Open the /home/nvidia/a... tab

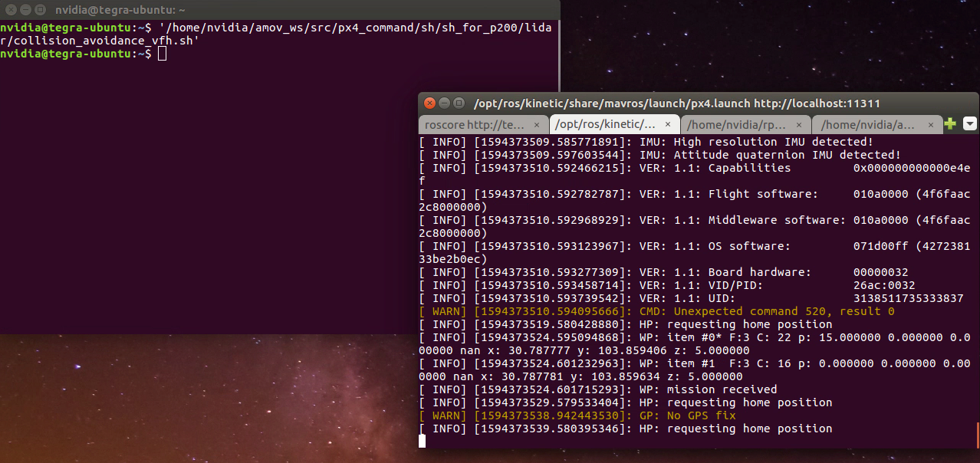pyautogui.click(x=868, y=124)
